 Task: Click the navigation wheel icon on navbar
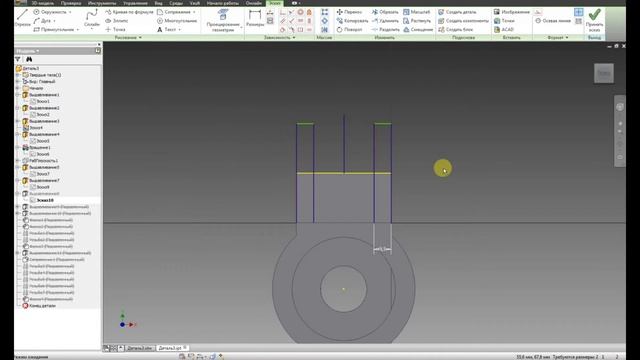click(620, 107)
